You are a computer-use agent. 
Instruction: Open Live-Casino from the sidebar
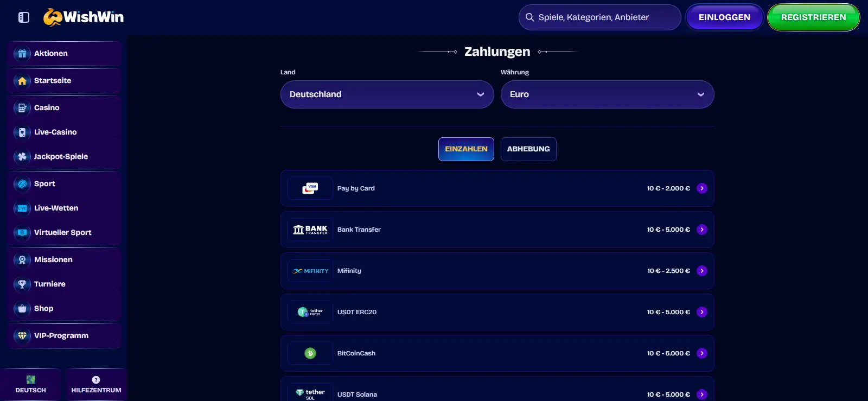pyautogui.click(x=64, y=132)
